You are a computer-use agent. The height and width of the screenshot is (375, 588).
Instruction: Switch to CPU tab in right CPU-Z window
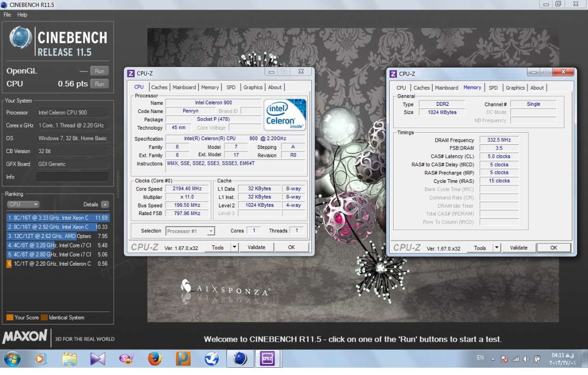point(401,87)
